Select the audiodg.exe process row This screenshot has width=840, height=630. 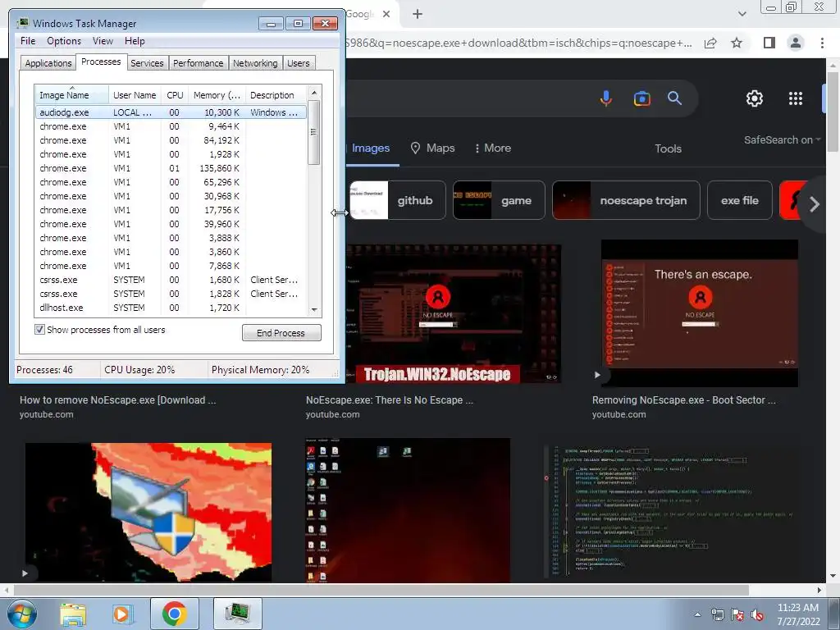point(171,112)
